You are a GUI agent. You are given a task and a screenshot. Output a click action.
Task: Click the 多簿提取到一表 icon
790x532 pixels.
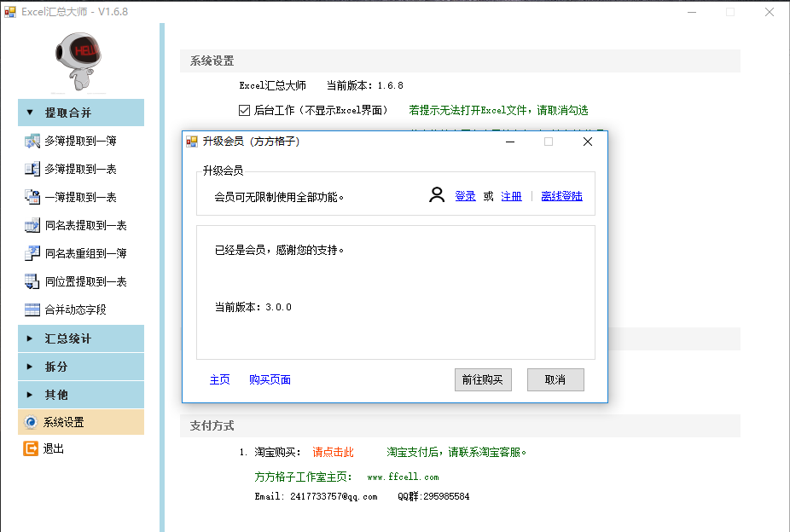32,169
